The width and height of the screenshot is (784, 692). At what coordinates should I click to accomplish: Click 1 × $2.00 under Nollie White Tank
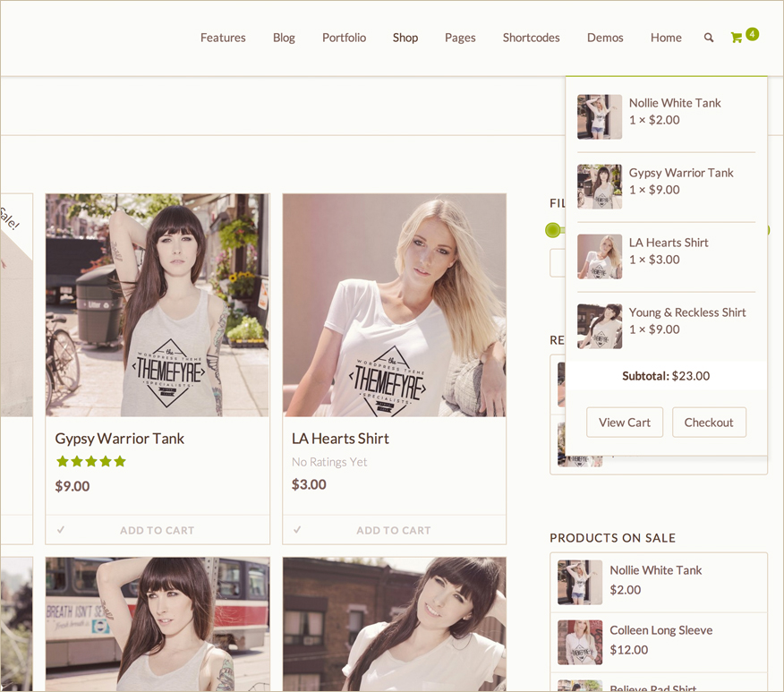[x=654, y=120]
